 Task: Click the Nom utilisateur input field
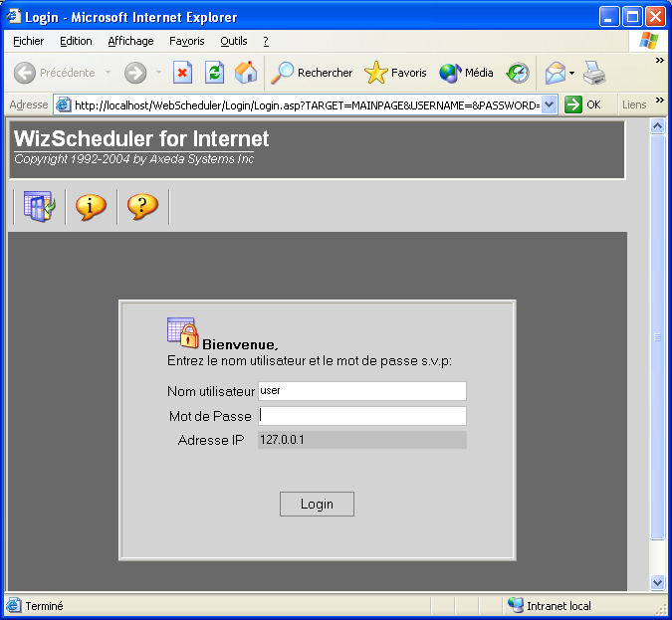362,391
